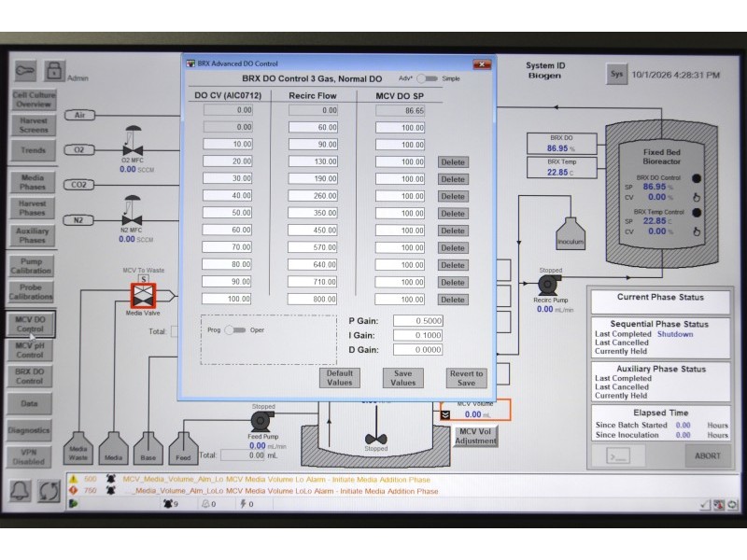Click the Feed Pump icon
Screen dimensions: 747x560
tap(261, 421)
